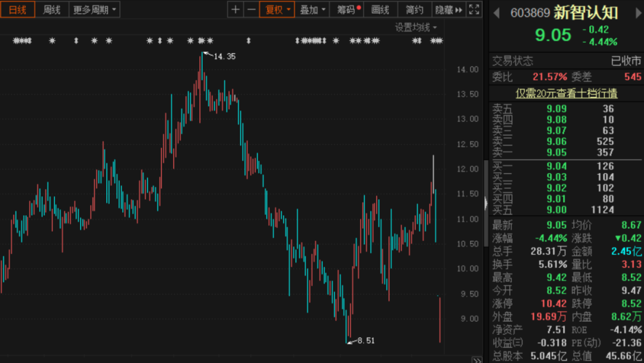Toggle fullscreen chart view icon
Viewport: 644px width, 363px height.
point(474,10)
